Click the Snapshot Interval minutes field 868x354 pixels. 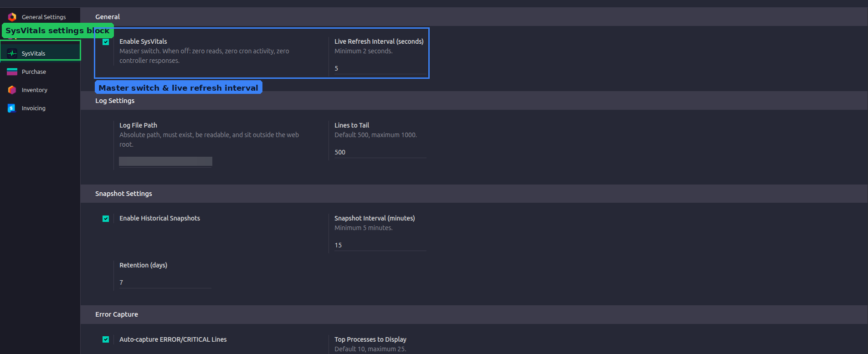tap(380, 245)
